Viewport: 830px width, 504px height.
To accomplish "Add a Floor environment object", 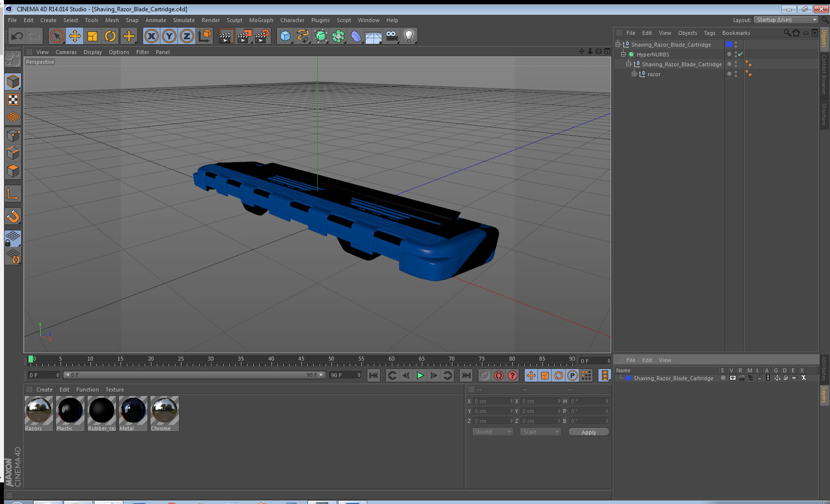I will pyautogui.click(x=374, y=36).
